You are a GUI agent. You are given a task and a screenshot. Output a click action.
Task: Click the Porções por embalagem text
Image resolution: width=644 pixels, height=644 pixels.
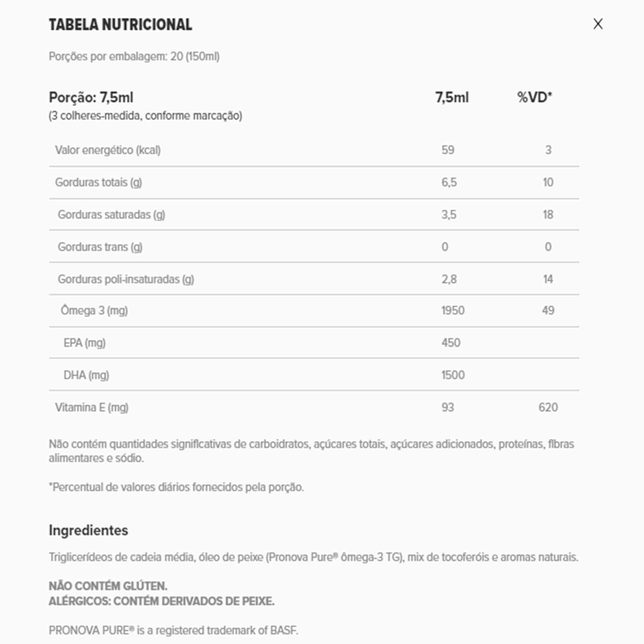135,55
